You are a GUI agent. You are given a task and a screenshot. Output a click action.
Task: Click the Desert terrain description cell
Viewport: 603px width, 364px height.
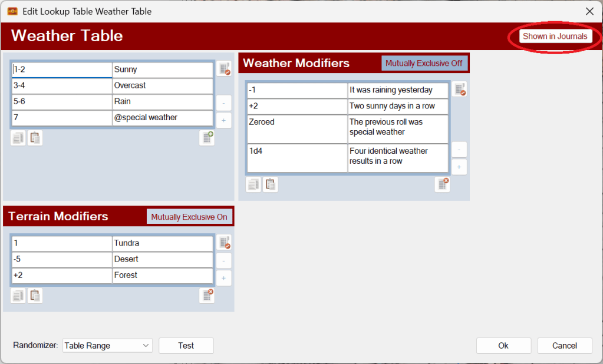click(x=162, y=259)
